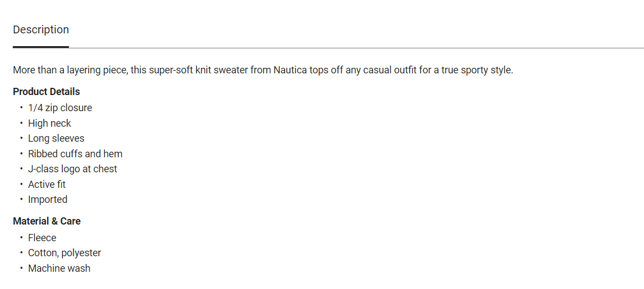Viewport: 644px width, 289px height.
Task: Select the Product Details heading
Action: tap(46, 92)
